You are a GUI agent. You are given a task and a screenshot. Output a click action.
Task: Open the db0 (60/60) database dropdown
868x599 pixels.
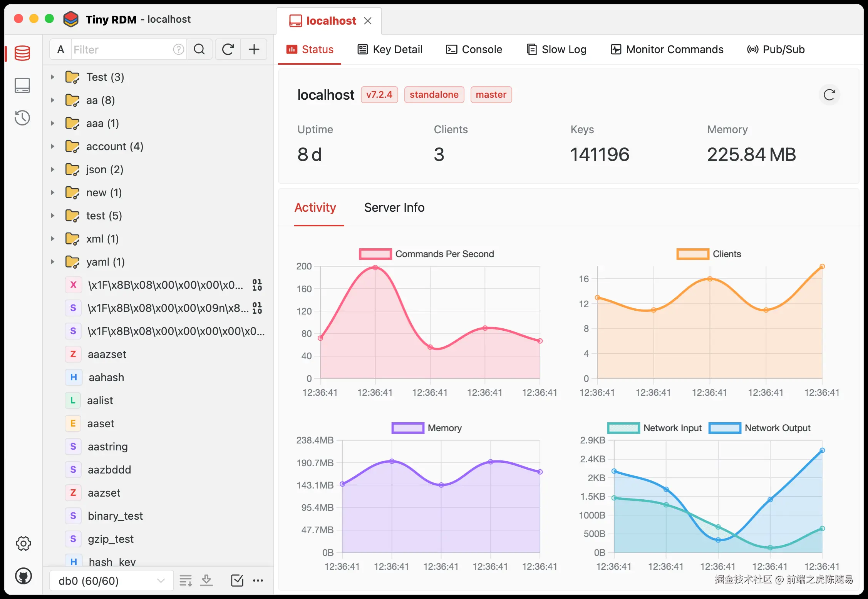(x=111, y=581)
